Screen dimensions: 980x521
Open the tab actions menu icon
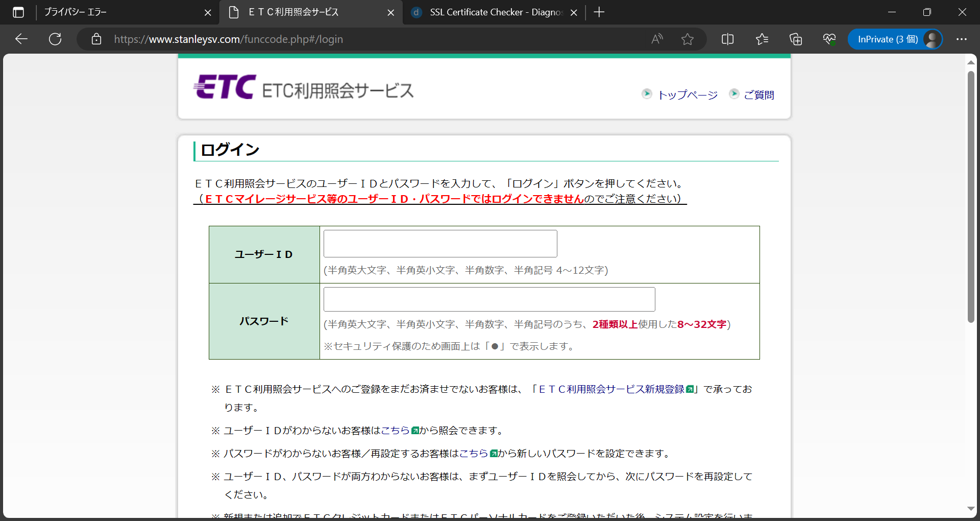tap(18, 12)
